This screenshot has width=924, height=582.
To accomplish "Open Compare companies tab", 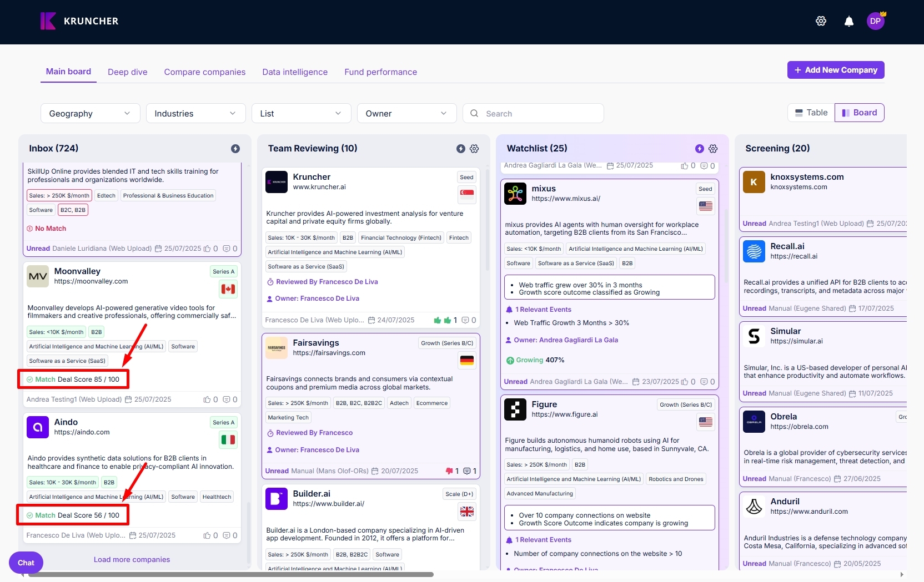I will coord(205,72).
